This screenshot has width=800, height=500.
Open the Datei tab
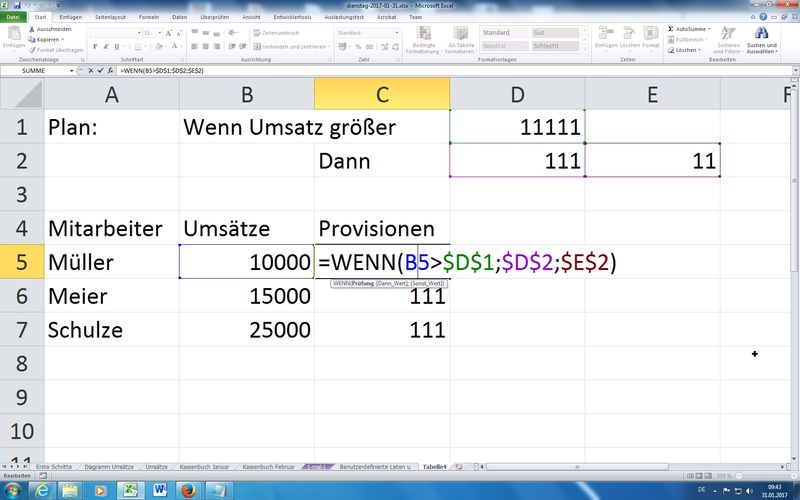[x=13, y=17]
